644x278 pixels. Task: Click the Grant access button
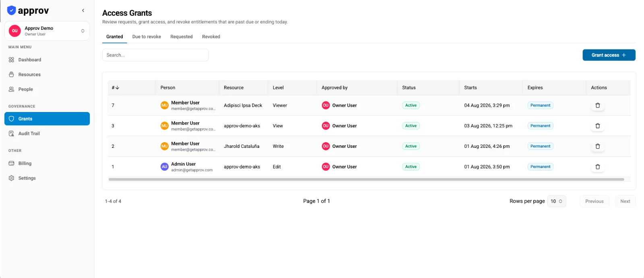coord(609,55)
